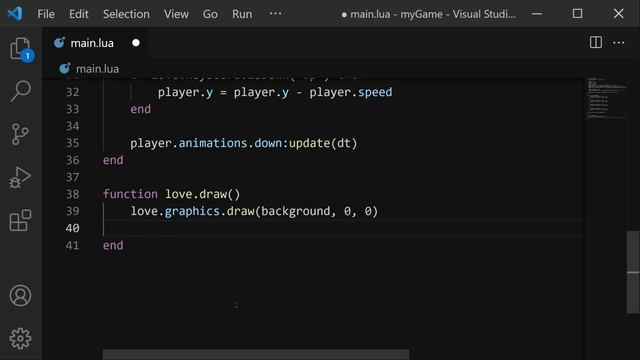Place cursor on empty line 40

(343, 228)
